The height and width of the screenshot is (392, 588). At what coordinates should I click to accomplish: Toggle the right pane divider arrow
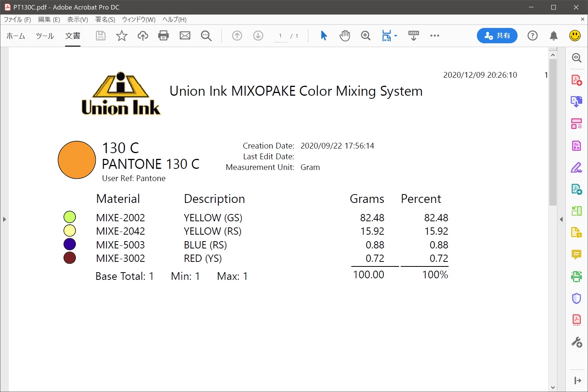[x=561, y=219]
